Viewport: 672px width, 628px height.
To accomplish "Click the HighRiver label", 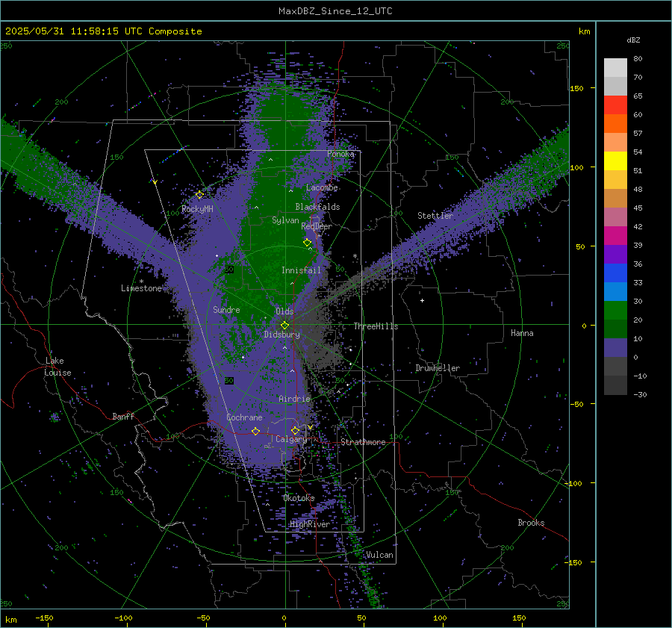I will [310, 524].
